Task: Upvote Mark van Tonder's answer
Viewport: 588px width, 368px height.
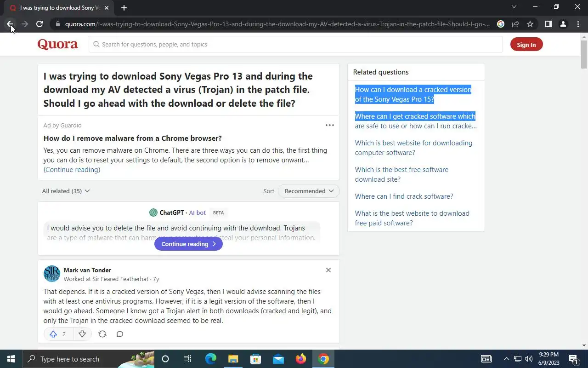Action: 58,334
